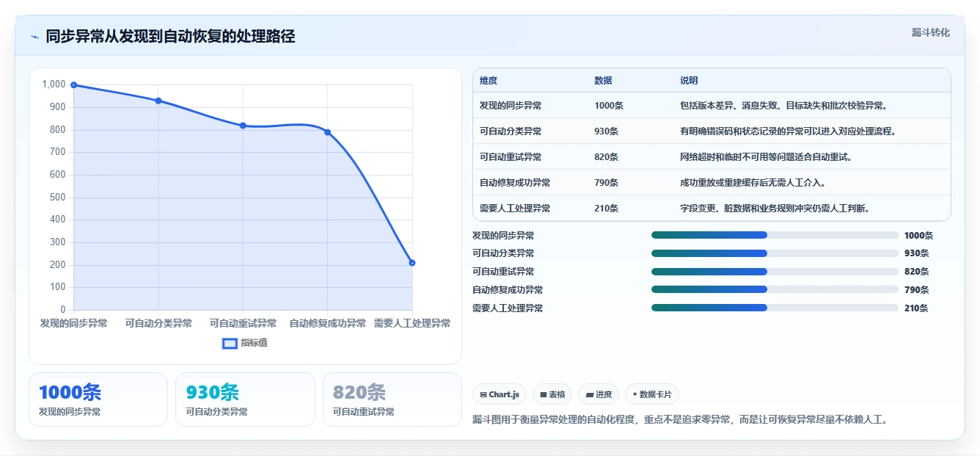Click the description starting 字段变更
The height and width of the screenshot is (456, 980).
(775, 209)
